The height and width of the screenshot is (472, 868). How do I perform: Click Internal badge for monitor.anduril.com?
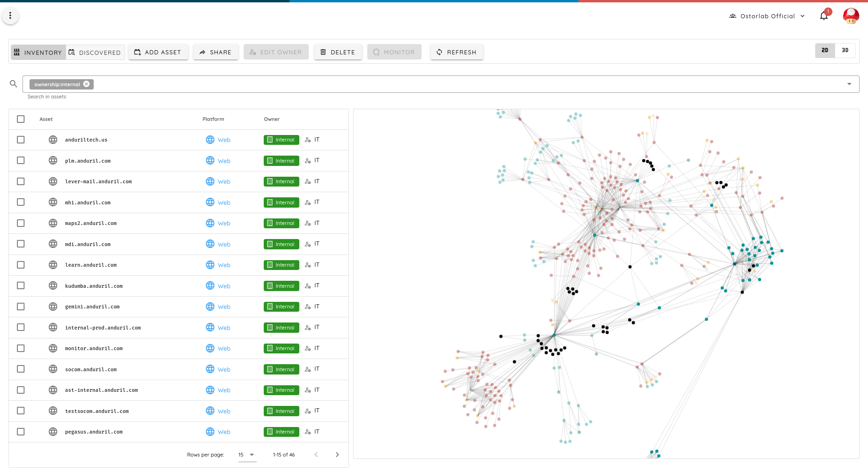point(281,348)
